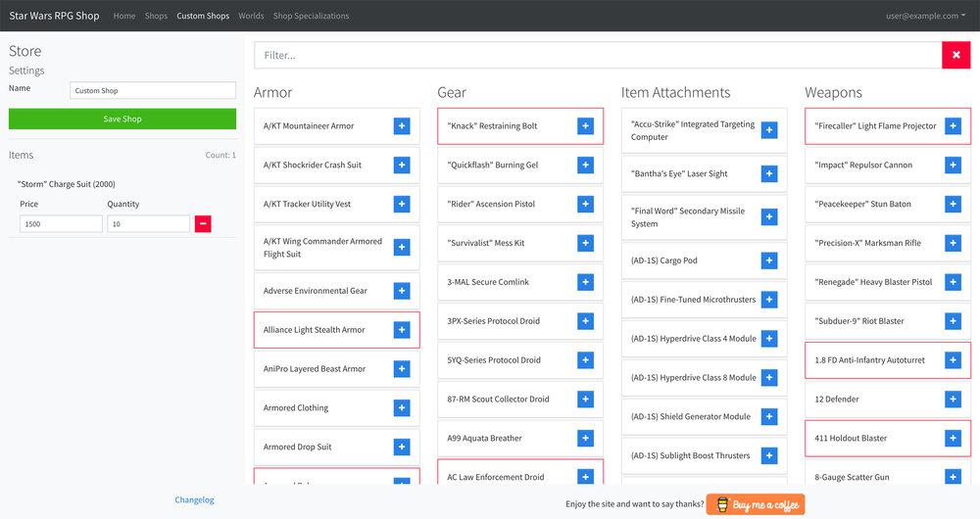980x519 pixels.
Task: Add 3-MAL Secure Comlink to items
Action: coord(585,282)
